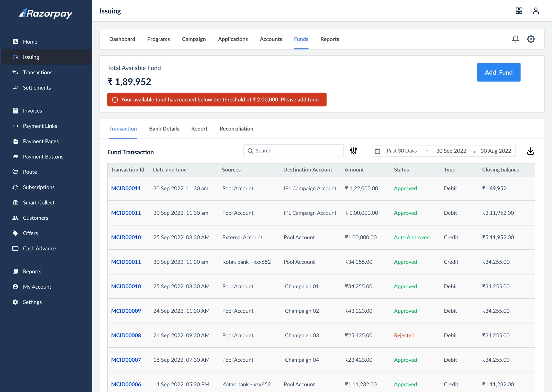Open transaction MCID00006
The height and width of the screenshot is (392, 552).
(x=126, y=384)
